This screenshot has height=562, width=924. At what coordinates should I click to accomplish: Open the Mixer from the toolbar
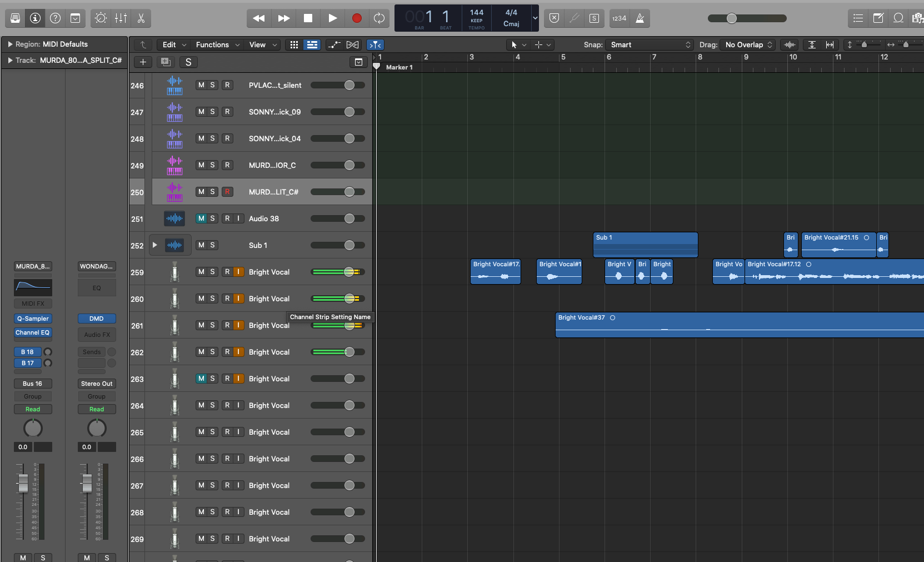(121, 18)
